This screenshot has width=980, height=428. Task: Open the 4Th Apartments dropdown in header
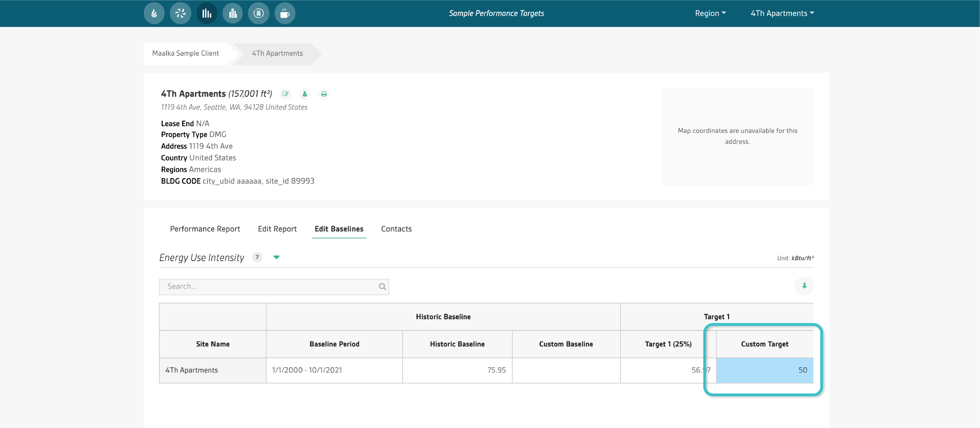782,13
